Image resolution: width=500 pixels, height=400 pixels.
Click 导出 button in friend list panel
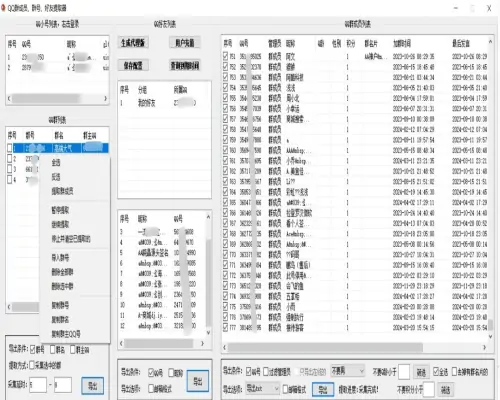[198, 381]
